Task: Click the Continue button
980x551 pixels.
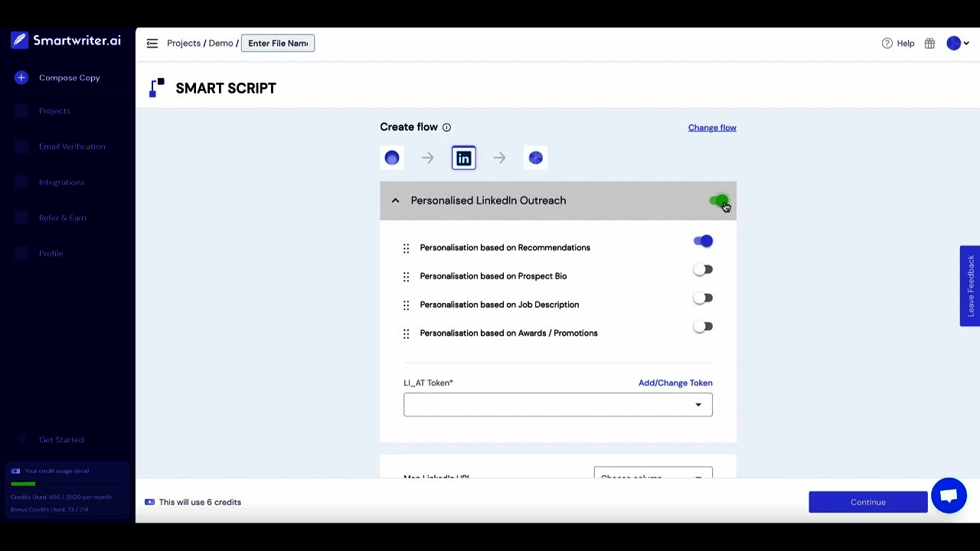Action: [867, 502]
